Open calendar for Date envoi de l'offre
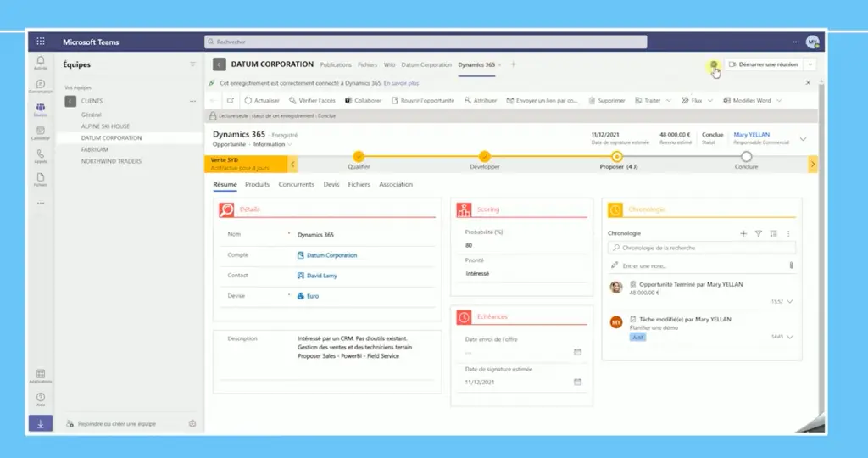Screen dimensions: 868x458 tap(577, 352)
